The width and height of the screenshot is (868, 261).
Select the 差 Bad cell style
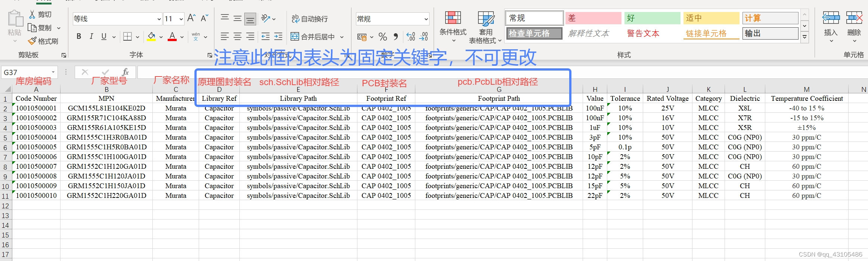(593, 18)
